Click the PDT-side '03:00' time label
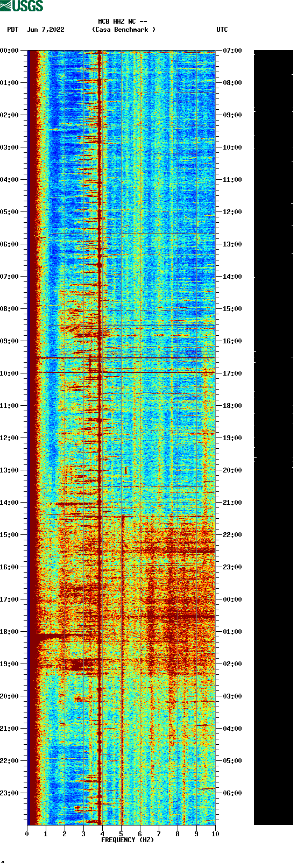 [9, 147]
